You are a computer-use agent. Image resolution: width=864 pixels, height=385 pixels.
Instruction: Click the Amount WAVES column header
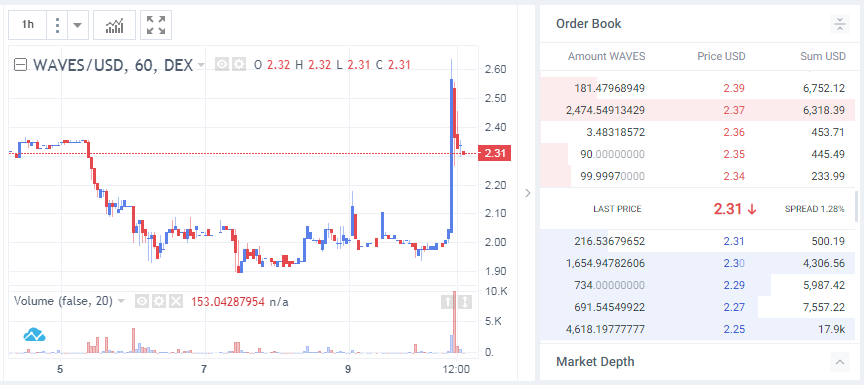coord(607,56)
